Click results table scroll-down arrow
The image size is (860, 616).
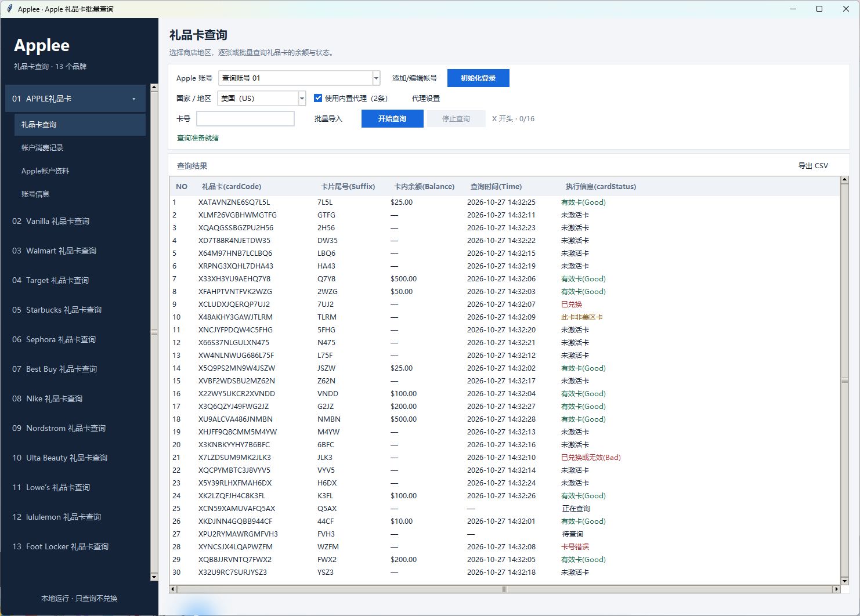pos(844,581)
